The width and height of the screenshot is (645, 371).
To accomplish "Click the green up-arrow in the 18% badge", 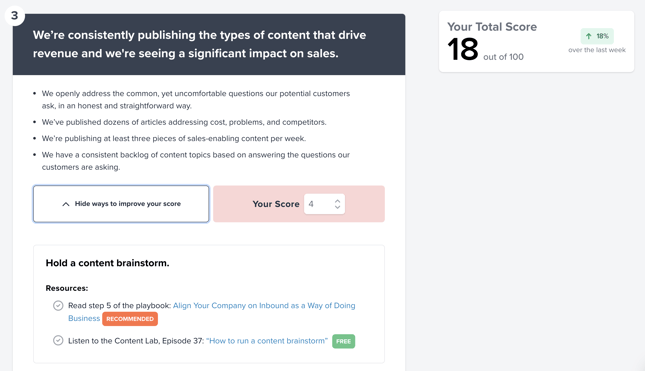I will (x=589, y=36).
